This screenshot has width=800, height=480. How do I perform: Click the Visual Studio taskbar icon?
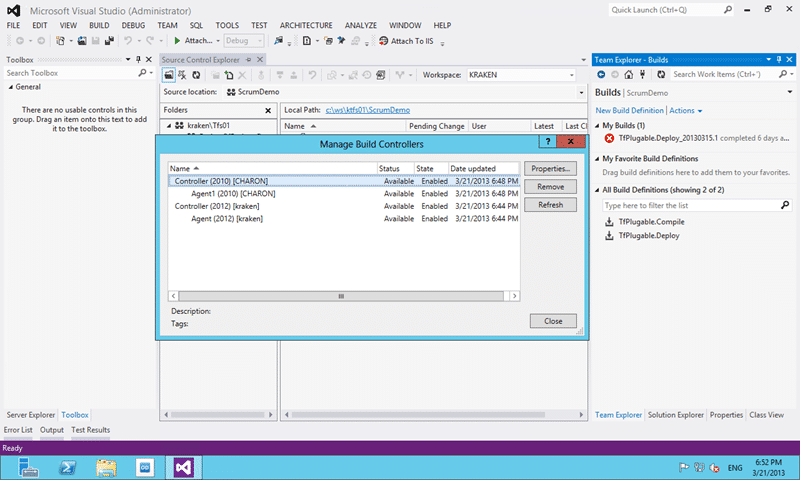click(x=184, y=467)
